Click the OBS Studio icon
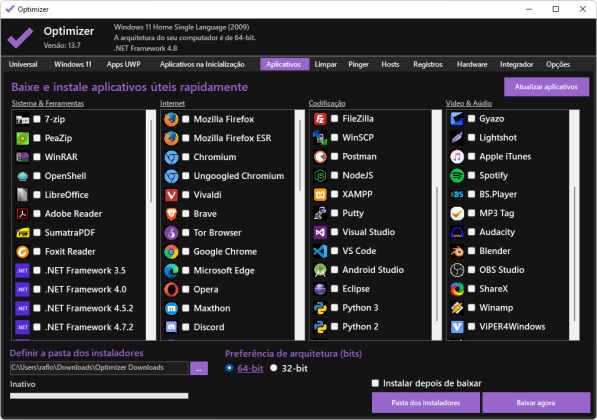The width and height of the screenshot is (597, 420). pyautogui.click(x=457, y=270)
